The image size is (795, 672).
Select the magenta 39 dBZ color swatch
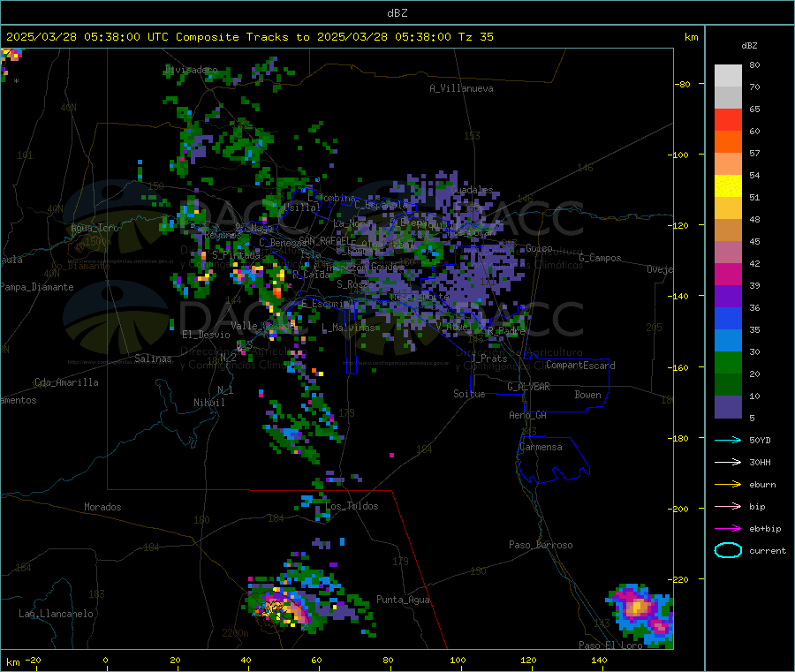[728, 274]
